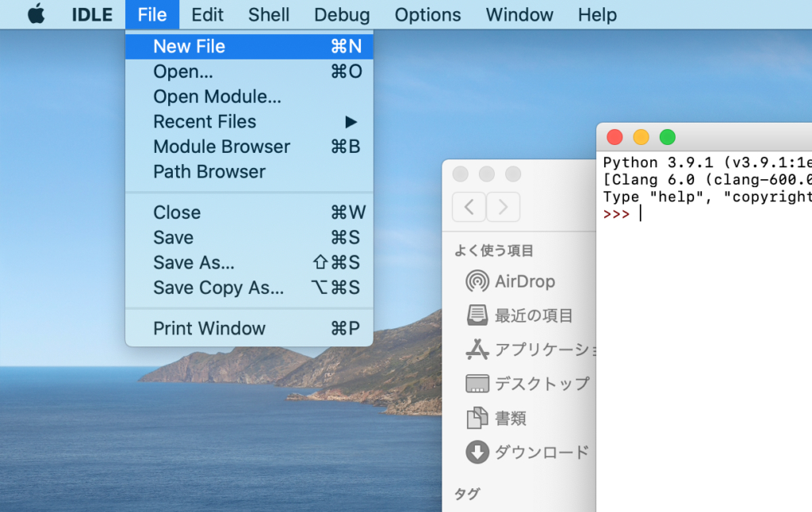Viewport: 812px width, 512px height.
Task: Open the Debug menu
Action: click(x=342, y=14)
